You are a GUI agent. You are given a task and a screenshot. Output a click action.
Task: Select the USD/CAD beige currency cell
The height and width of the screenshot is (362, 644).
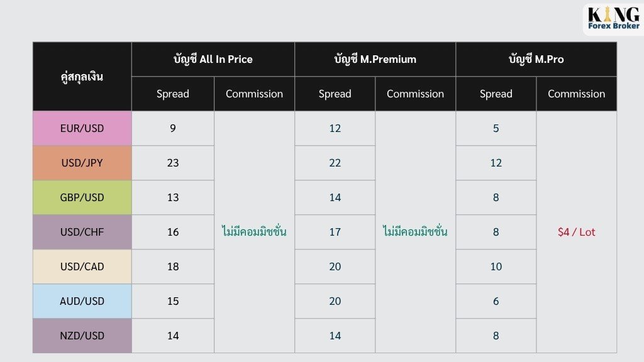pos(82,266)
